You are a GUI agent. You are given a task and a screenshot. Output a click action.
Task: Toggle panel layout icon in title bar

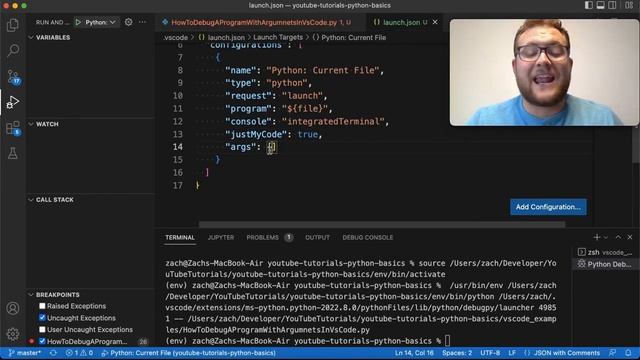[600, 5]
